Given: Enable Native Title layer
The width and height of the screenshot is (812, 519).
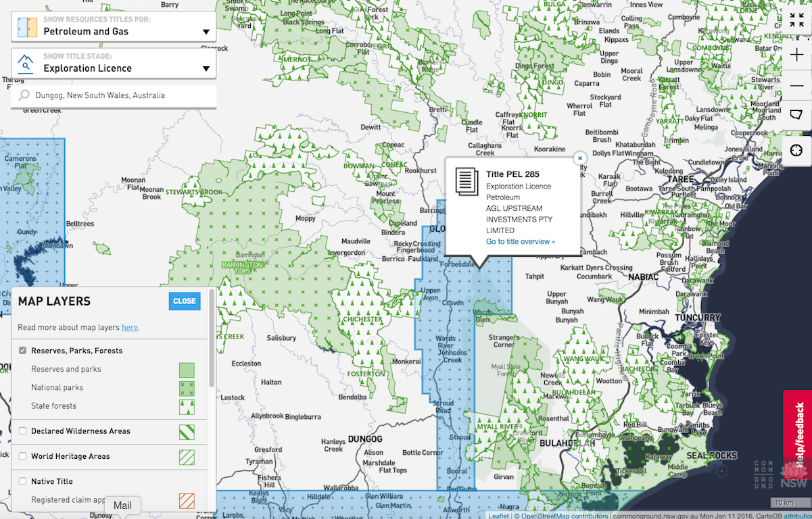Looking at the screenshot, I should tap(23, 481).
